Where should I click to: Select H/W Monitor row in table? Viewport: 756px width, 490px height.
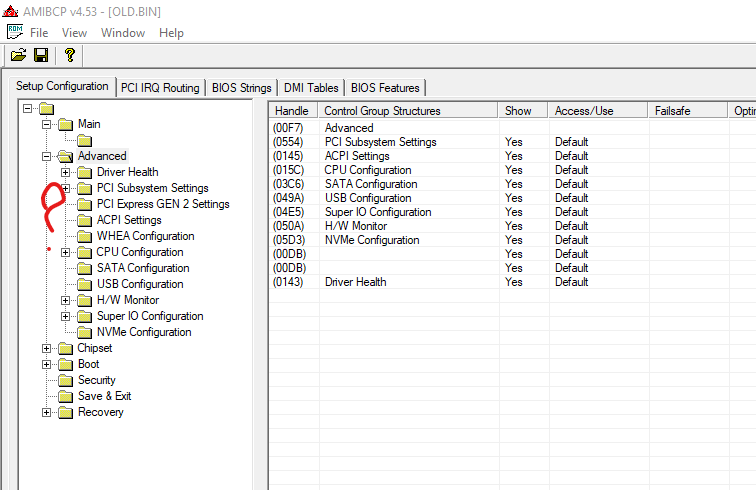512,226
